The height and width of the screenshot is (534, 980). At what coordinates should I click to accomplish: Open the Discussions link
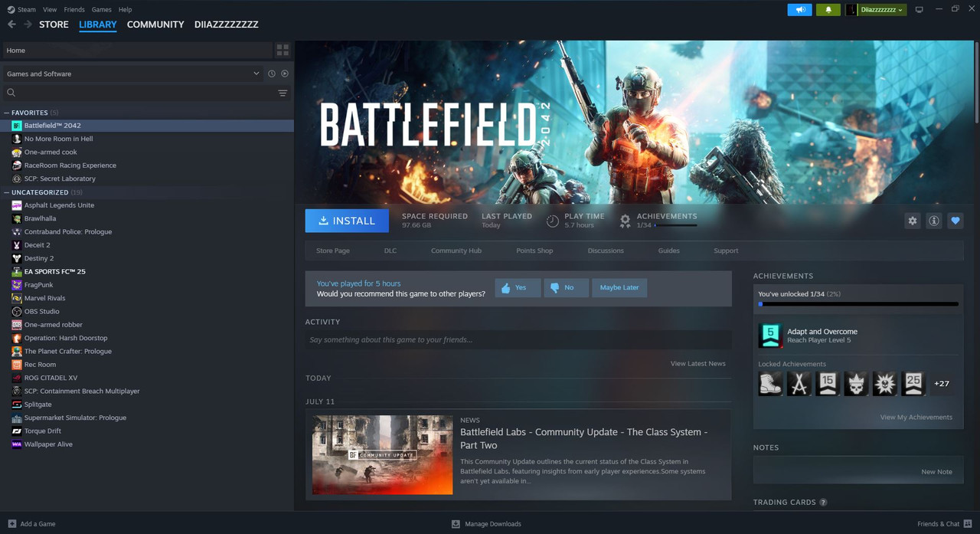click(606, 251)
